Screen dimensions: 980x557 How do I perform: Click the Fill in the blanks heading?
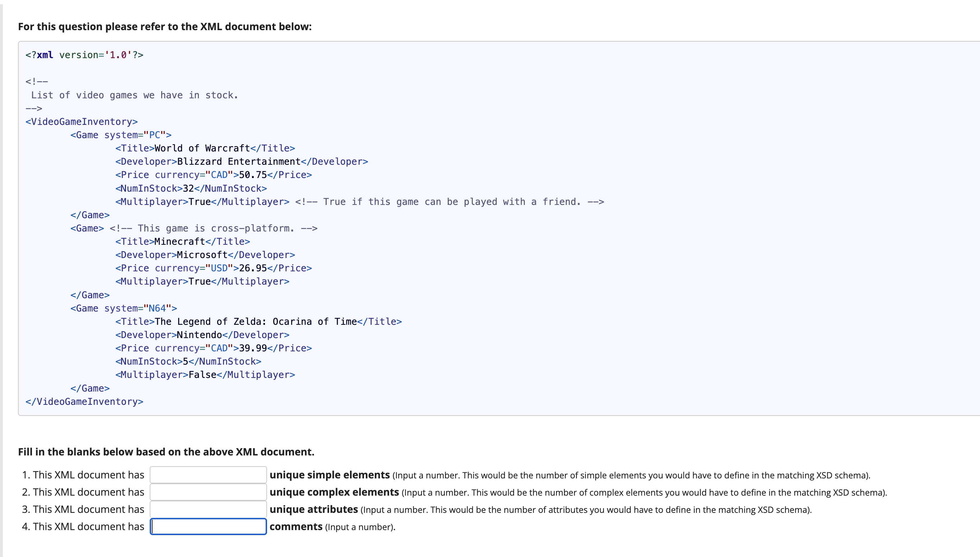[166, 452]
